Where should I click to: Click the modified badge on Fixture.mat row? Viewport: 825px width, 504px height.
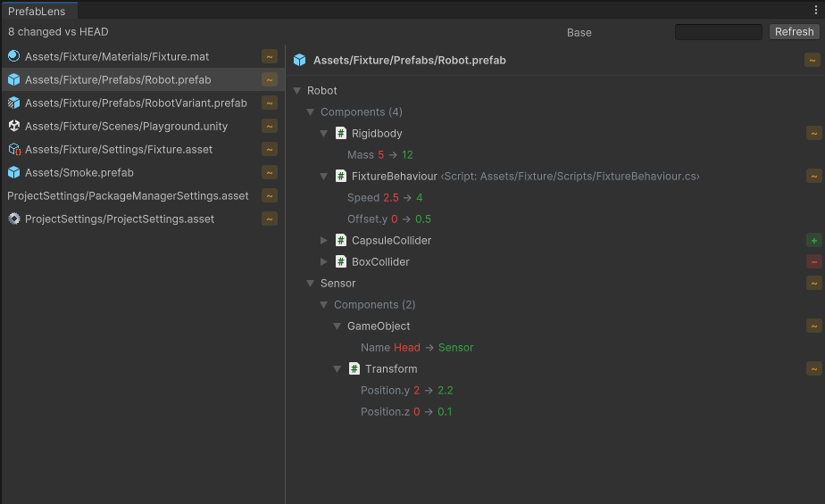tap(270, 56)
